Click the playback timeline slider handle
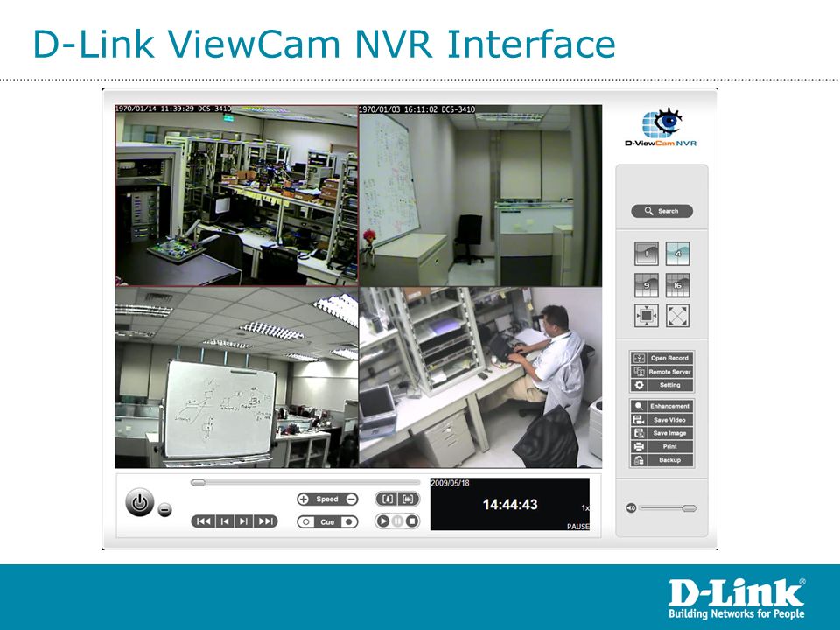The width and height of the screenshot is (840, 630). point(199,483)
